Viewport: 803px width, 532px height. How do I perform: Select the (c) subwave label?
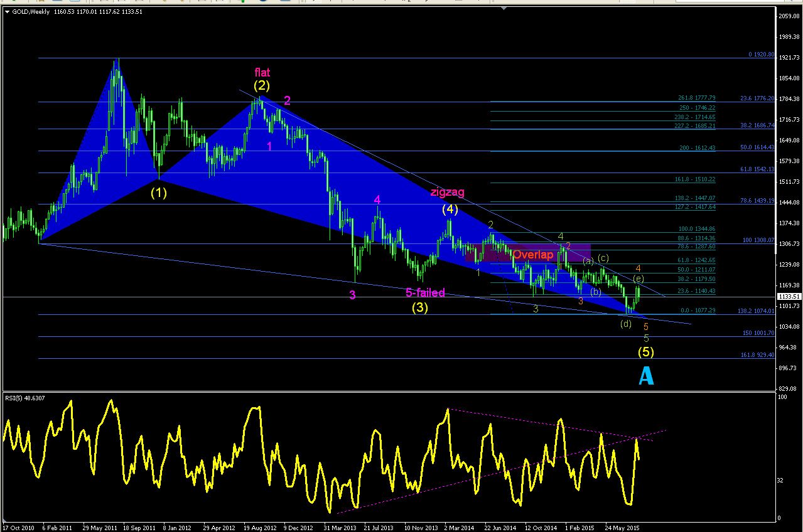(x=603, y=258)
